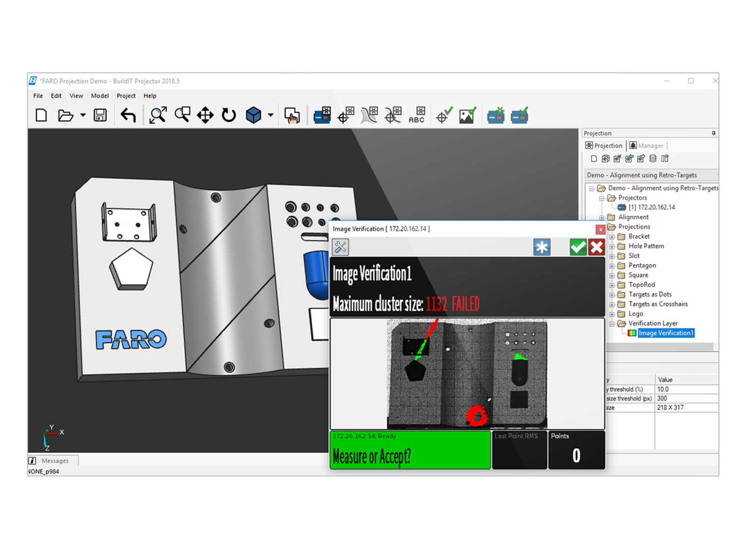Click the blue projector device toolbar icon
The width and height of the screenshot is (747, 560).
coord(322,115)
